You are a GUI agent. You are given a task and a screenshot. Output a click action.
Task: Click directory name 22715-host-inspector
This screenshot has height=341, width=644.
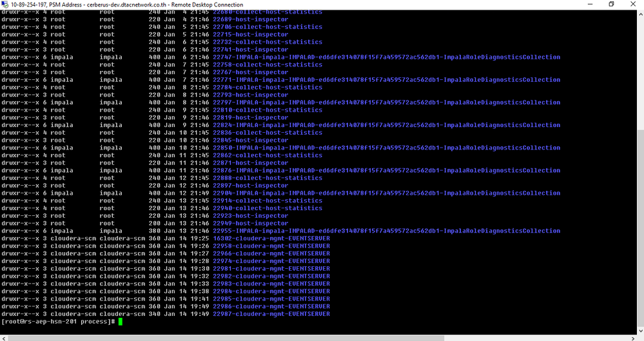click(251, 35)
